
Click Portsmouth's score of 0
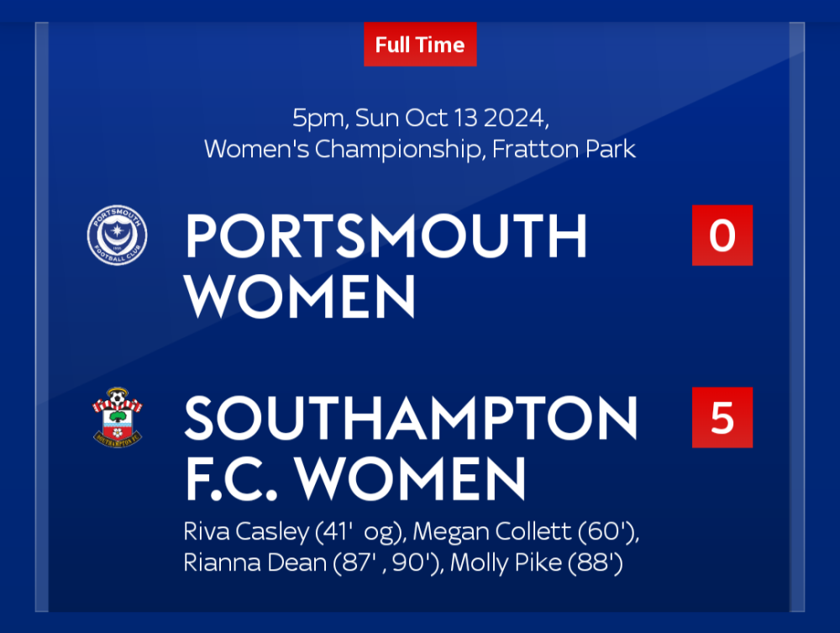click(x=722, y=235)
